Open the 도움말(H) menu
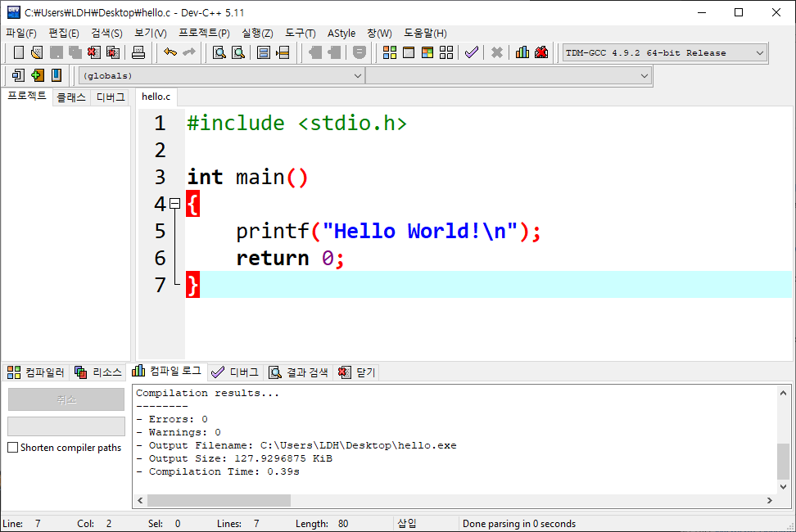The width and height of the screenshot is (796, 532). click(425, 33)
